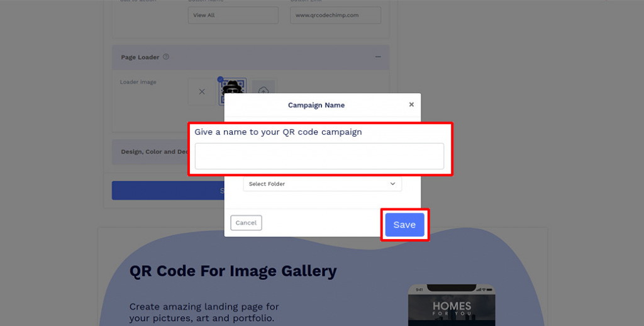Click into the QR code campaign name field

(319, 156)
